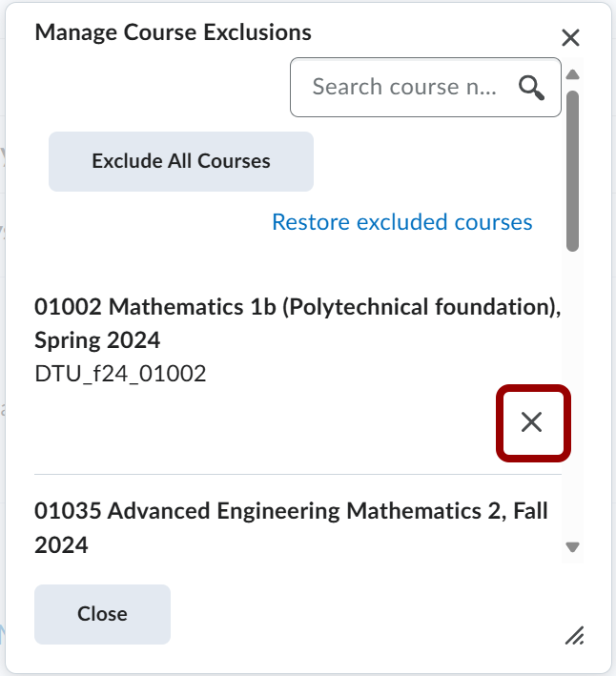Click the scrollbar track below the thumb
Viewport: 616px width, 676px height.
572,400
